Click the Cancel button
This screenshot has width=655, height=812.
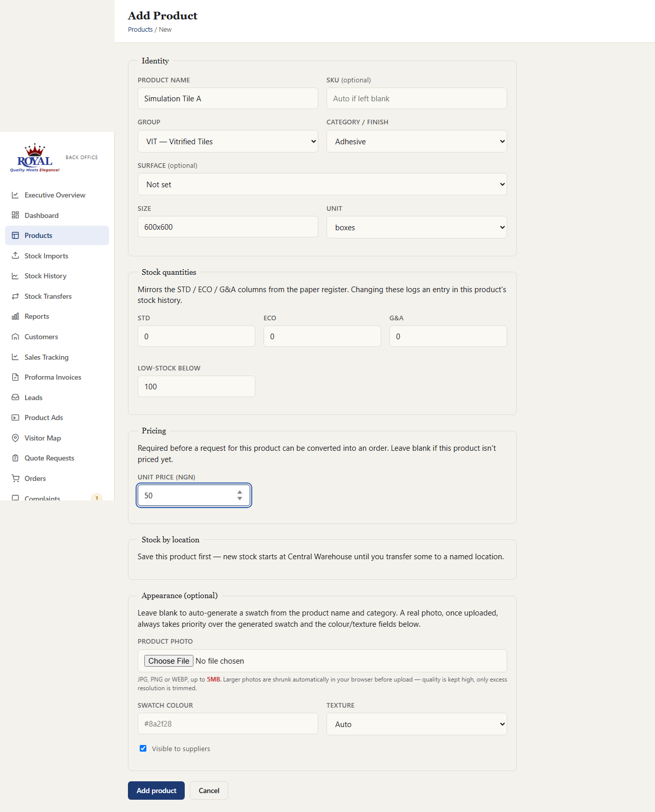pyautogui.click(x=209, y=791)
